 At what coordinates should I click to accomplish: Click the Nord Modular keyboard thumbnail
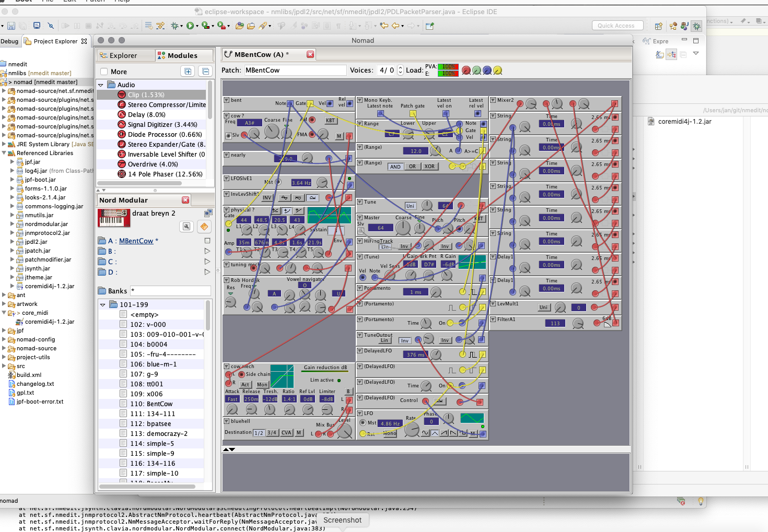(x=114, y=218)
